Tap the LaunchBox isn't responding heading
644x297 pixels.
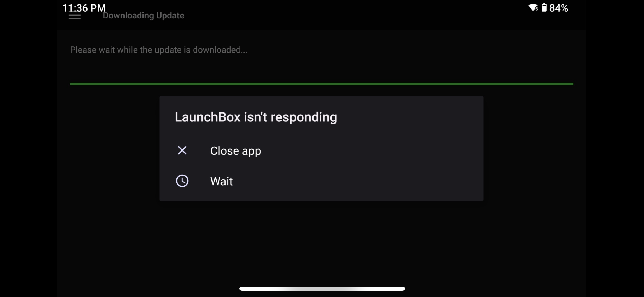click(x=256, y=117)
